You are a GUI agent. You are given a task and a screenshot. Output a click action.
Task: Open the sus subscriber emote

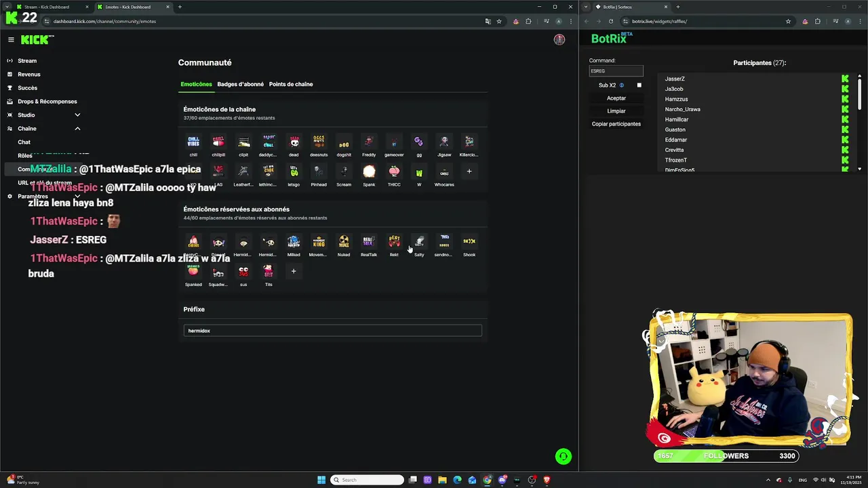coord(243,272)
